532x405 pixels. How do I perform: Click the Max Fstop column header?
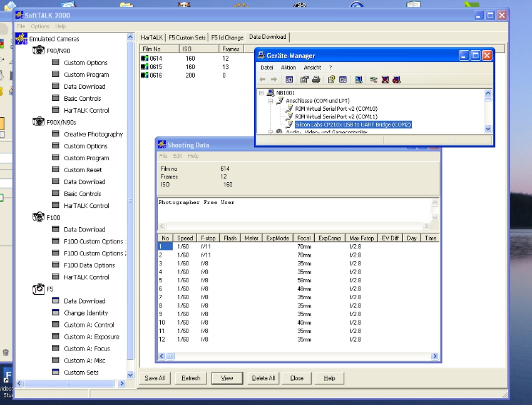362,238
